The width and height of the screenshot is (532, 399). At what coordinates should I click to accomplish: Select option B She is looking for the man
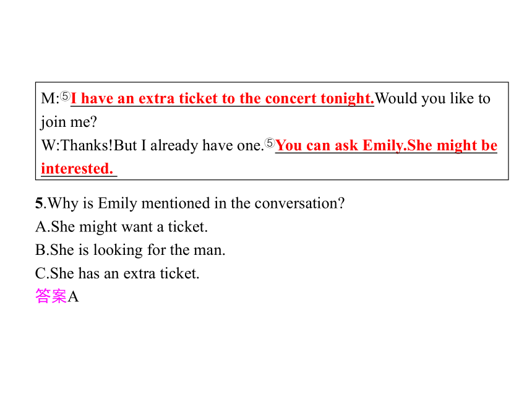tap(131, 250)
